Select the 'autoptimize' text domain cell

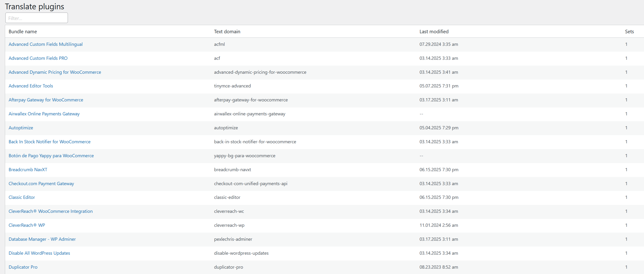(226, 128)
